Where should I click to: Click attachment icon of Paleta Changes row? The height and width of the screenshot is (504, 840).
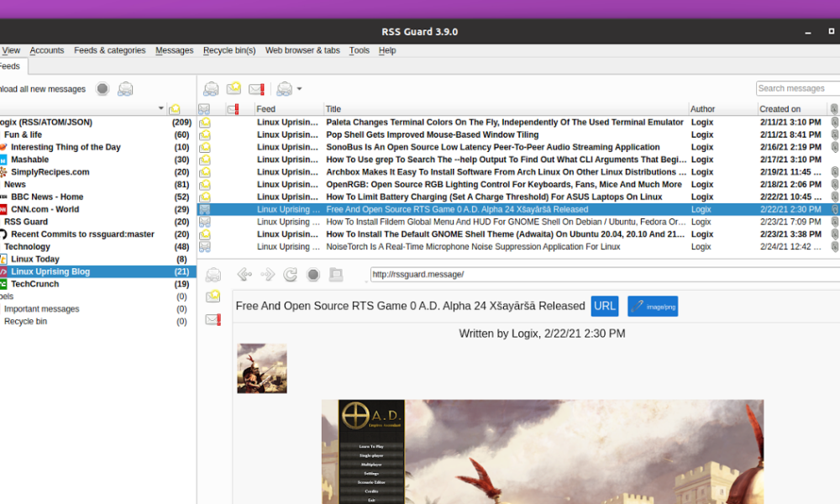point(834,122)
